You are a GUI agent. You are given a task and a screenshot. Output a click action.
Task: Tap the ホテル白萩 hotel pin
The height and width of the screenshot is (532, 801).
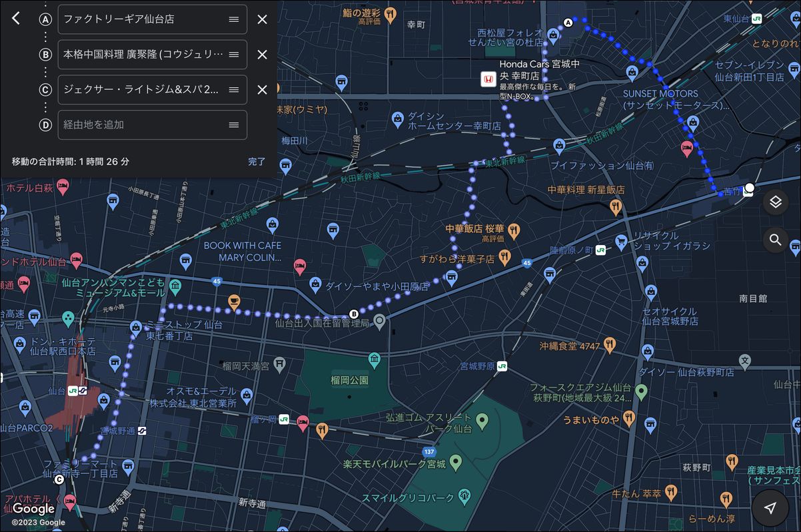tap(63, 186)
